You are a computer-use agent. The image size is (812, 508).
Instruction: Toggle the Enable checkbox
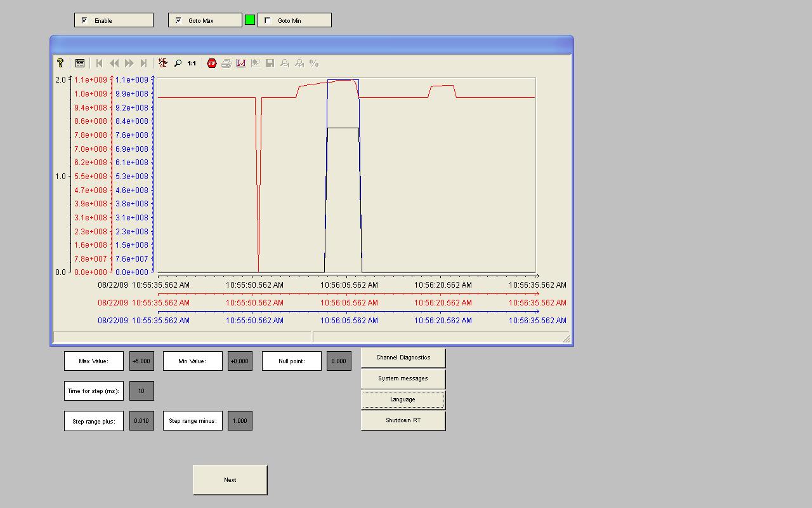(84, 20)
